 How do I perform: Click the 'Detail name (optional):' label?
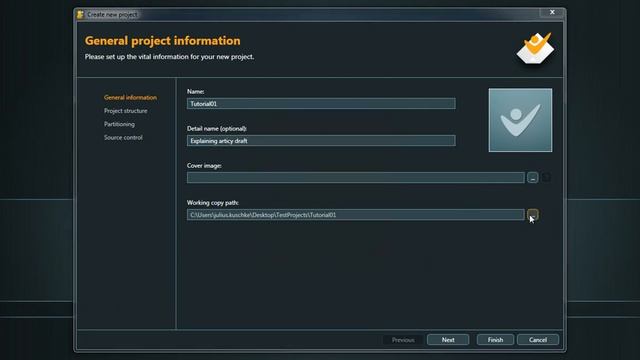(217, 129)
